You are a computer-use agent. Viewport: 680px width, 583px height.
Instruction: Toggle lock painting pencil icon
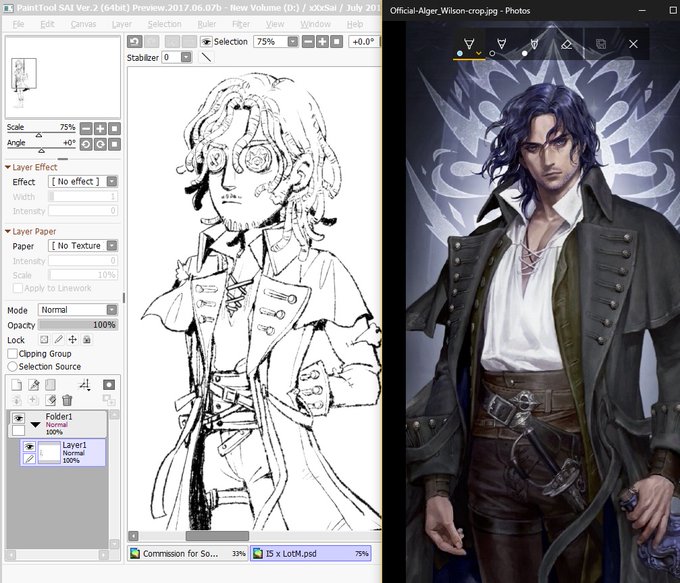pos(58,340)
